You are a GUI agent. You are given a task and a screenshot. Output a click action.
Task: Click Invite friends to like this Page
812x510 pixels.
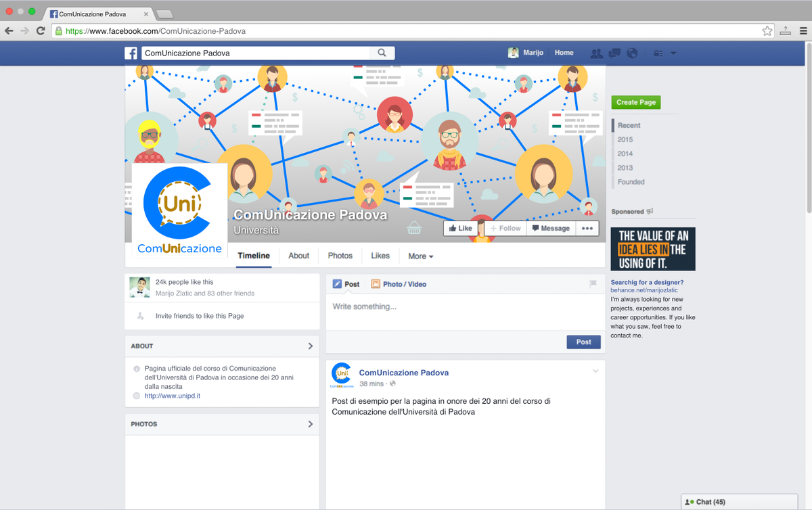point(200,316)
